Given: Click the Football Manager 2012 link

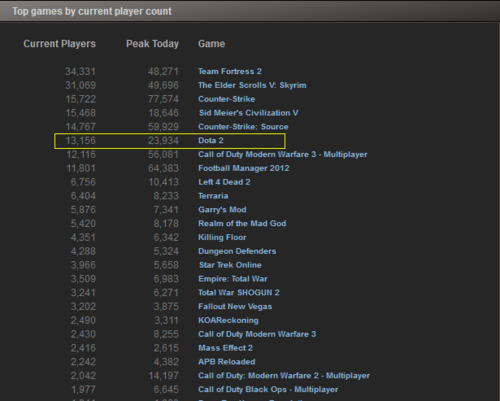Looking at the screenshot, I should coord(244,168).
